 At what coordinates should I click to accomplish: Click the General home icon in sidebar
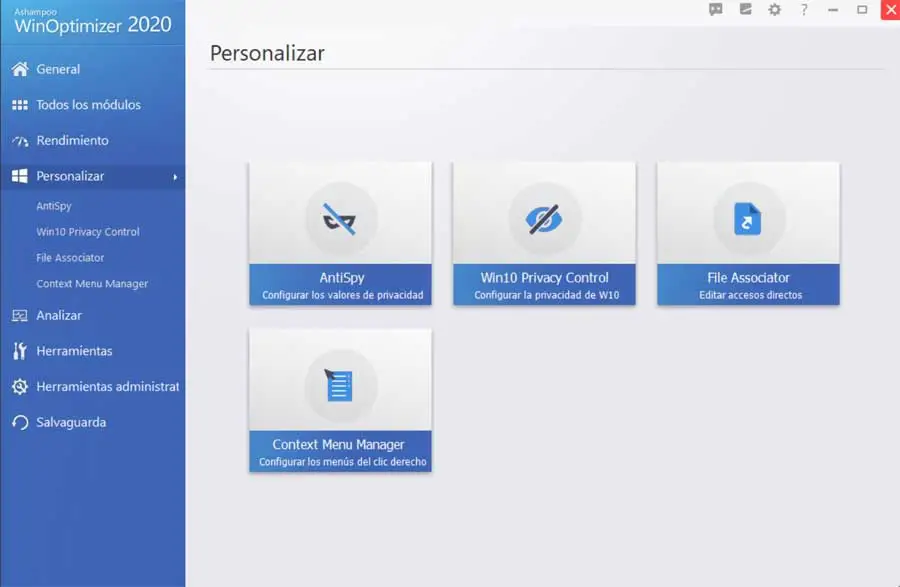tap(20, 69)
